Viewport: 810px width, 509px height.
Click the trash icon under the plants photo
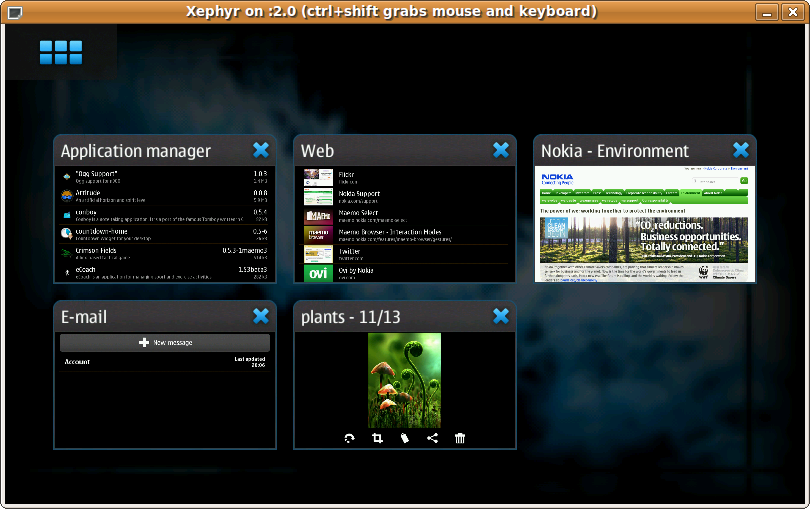[x=460, y=438]
